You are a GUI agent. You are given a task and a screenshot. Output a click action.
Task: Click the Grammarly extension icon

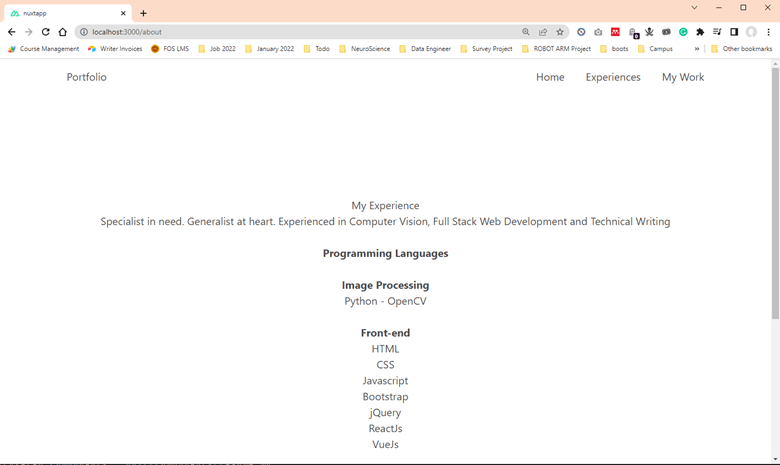point(683,32)
